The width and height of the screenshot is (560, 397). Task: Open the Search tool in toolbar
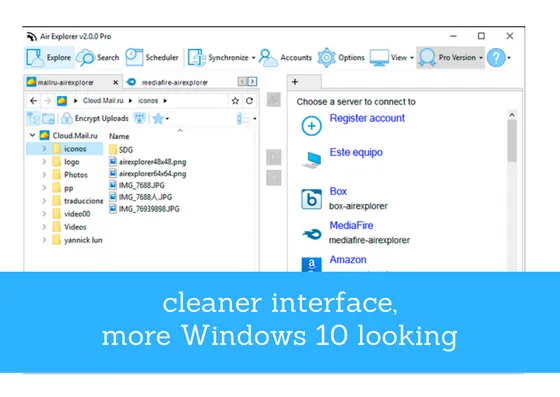(98, 57)
